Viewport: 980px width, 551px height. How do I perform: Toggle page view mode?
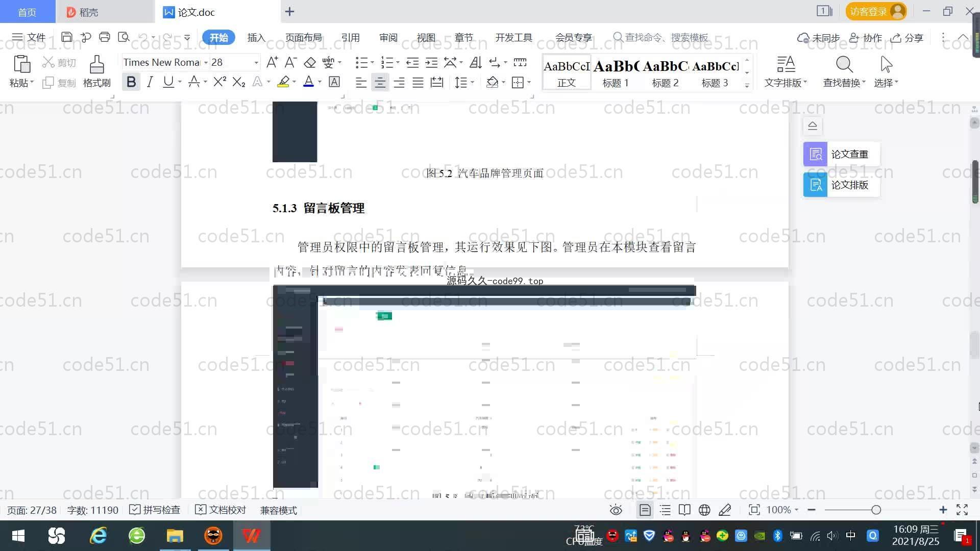[645, 510]
